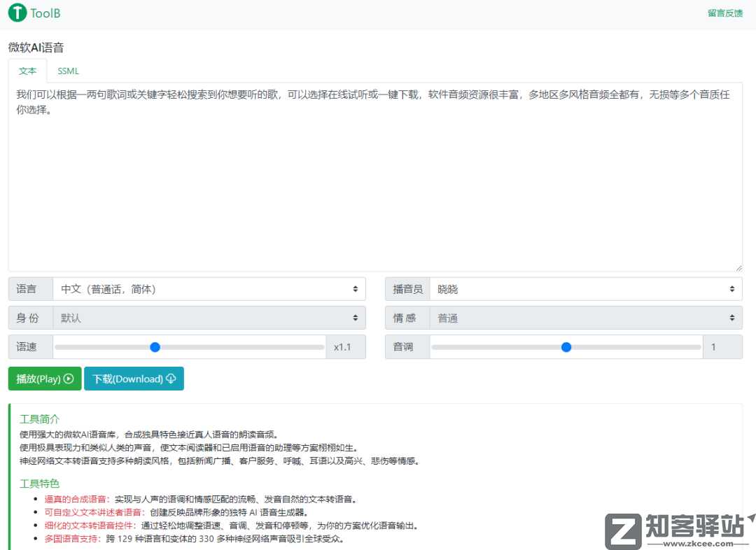
Task: Click the 留言反馈 feedback link
Action: (724, 13)
